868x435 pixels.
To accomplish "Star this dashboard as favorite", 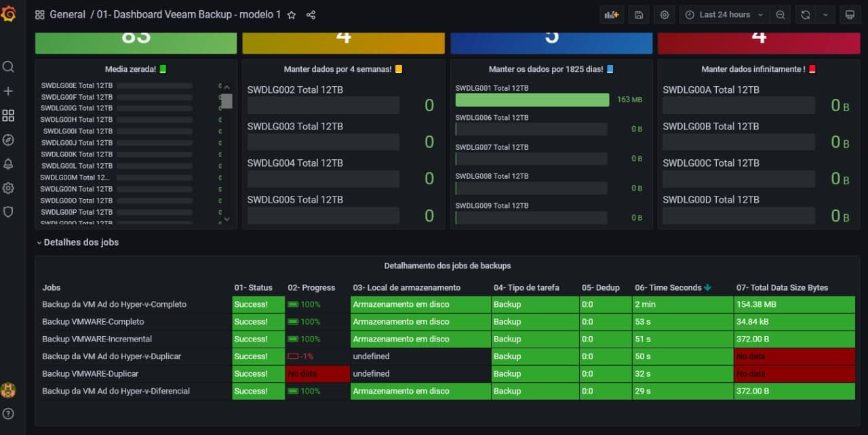I will [292, 15].
